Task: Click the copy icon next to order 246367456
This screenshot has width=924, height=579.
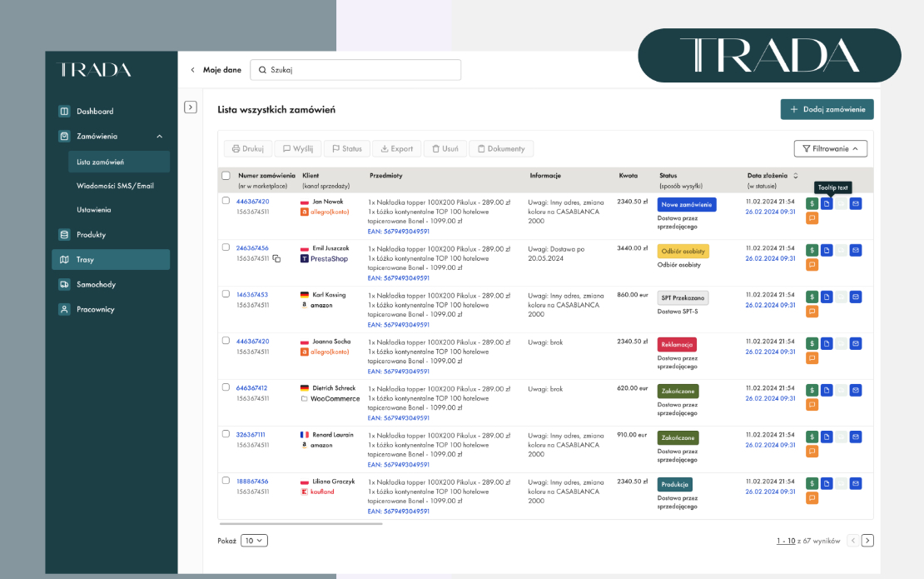Action: click(276, 258)
